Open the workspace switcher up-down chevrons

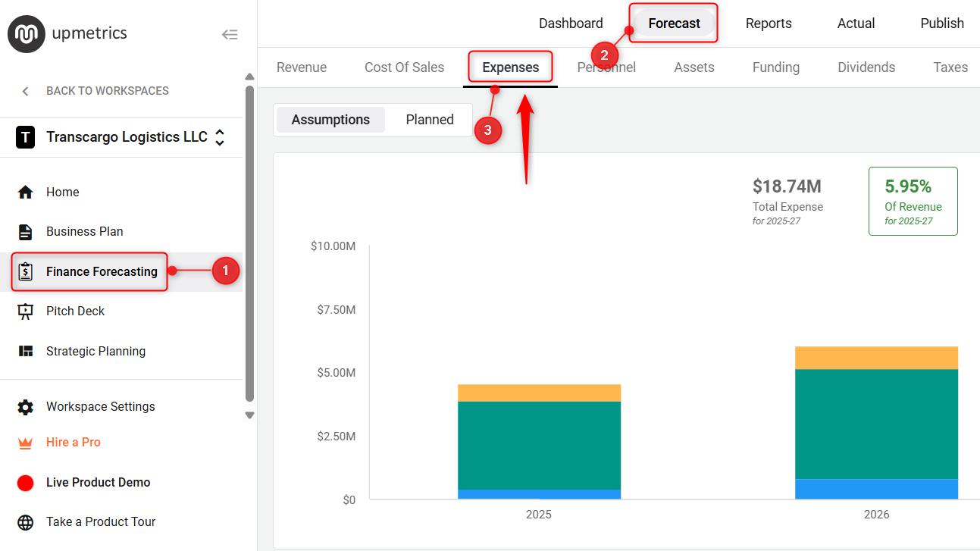pos(220,137)
